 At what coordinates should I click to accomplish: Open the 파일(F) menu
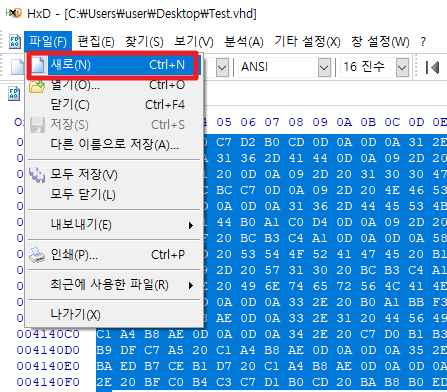coord(48,41)
